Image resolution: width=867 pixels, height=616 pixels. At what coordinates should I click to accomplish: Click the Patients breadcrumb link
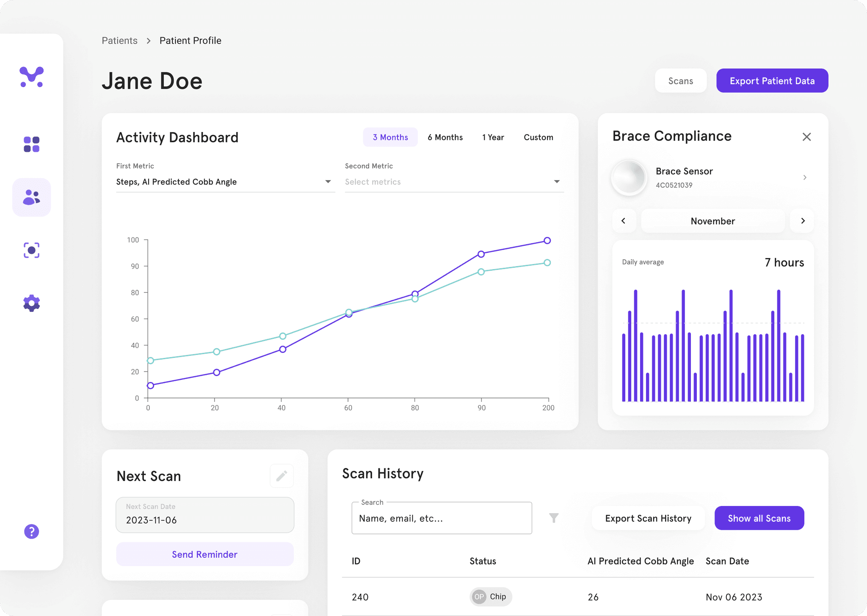point(119,41)
